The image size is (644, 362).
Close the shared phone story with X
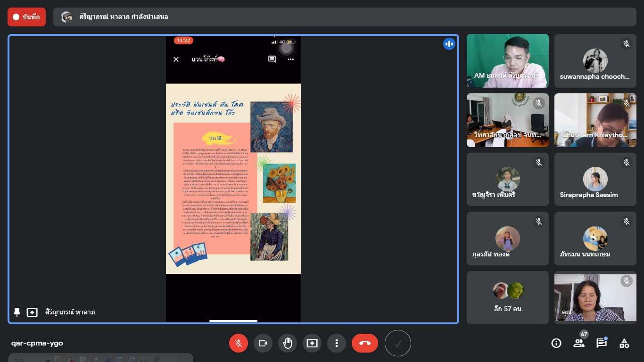pyautogui.click(x=176, y=59)
